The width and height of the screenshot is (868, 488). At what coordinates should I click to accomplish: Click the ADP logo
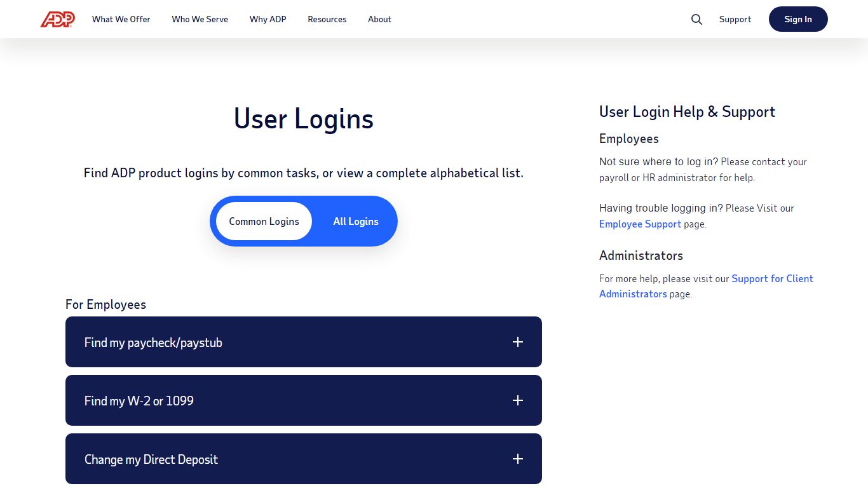click(58, 19)
